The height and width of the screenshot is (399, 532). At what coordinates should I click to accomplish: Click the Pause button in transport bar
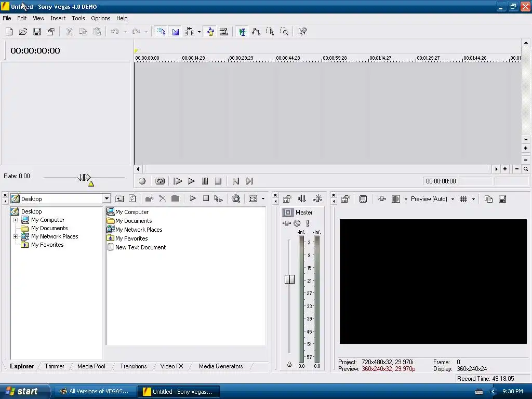(205, 181)
